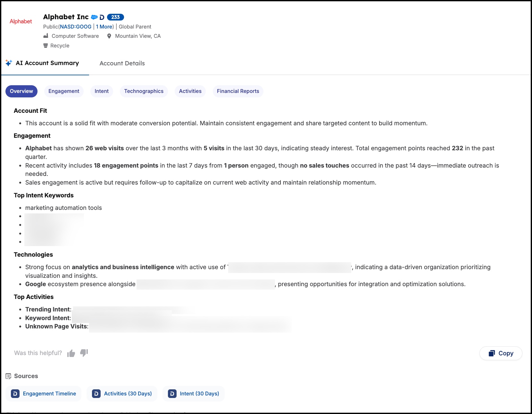Viewport: 532px width, 414px height.
Task: Open the Intent (30 Days) source
Action: (x=194, y=393)
